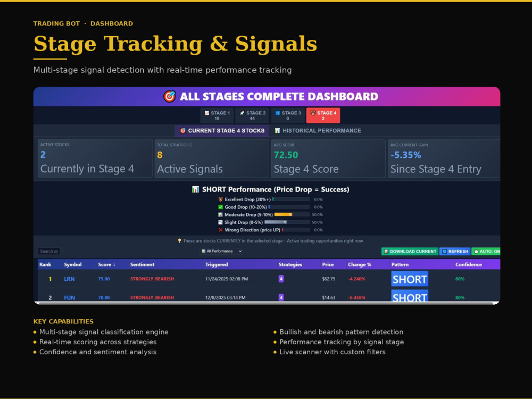Screen dimensions: 532x399
Task: Click the lightbulb hint icon
Action: pyautogui.click(x=179, y=241)
